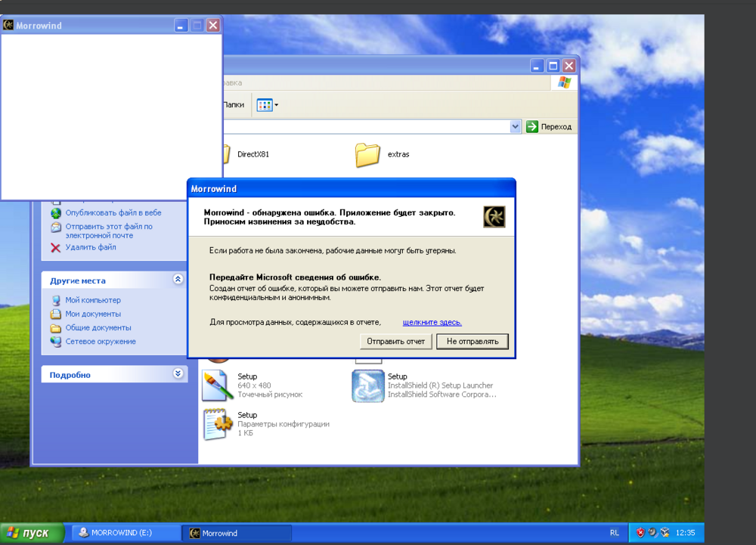756x545 pixels.
Task: Click the Папки toolbar button
Action: click(x=234, y=104)
